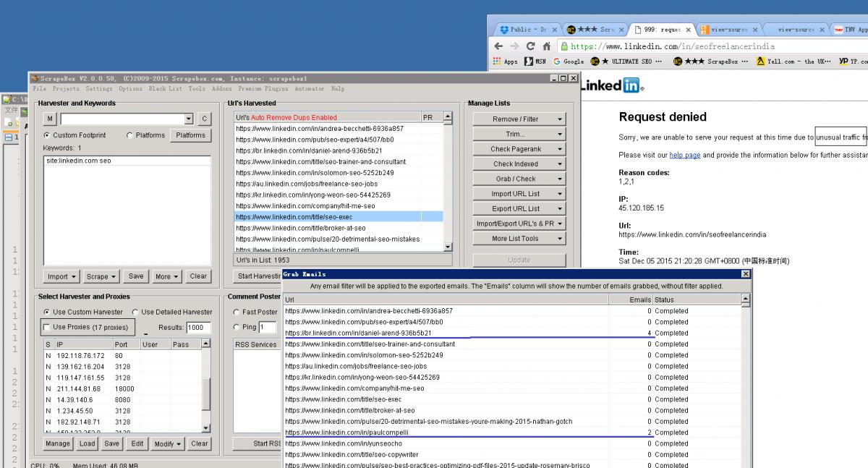
Task: Select the Platforms radio button
Action: [129, 135]
